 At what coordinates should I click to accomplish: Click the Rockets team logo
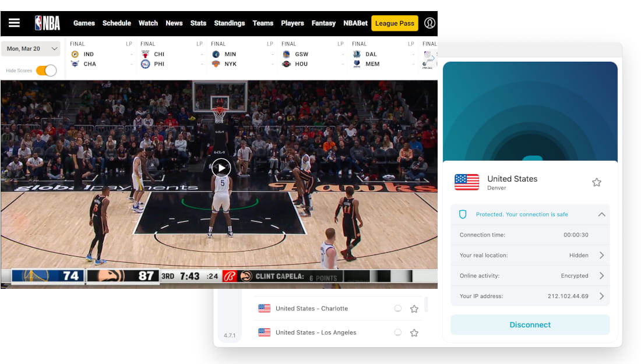pyautogui.click(x=286, y=63)
